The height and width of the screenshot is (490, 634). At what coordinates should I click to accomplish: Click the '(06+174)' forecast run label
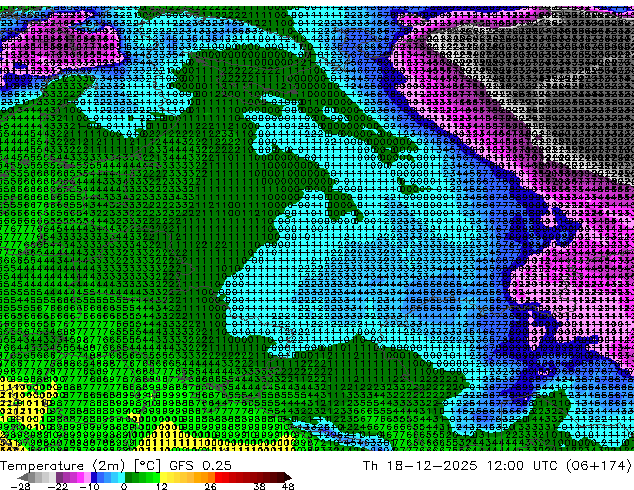[x=601, y=466]
